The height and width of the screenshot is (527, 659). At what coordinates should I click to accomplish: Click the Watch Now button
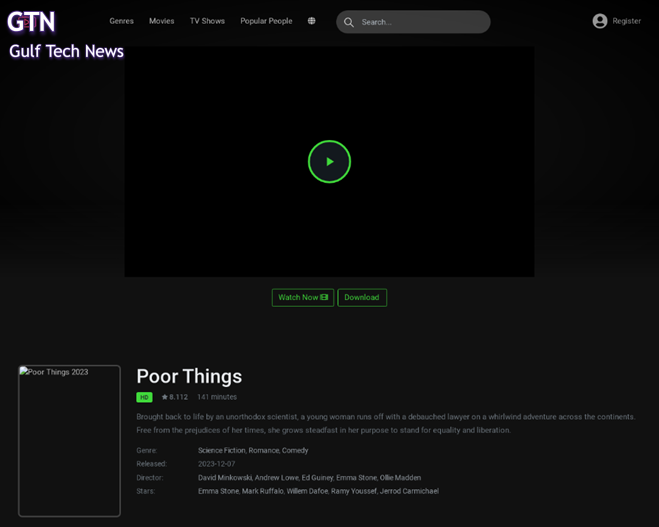[303, 297]
